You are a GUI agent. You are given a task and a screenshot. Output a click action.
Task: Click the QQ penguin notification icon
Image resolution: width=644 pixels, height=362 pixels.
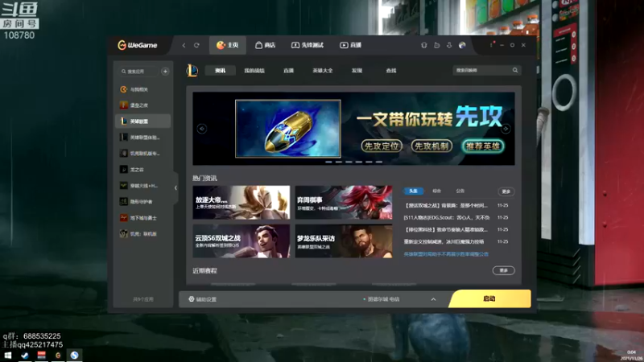[424, 45]
